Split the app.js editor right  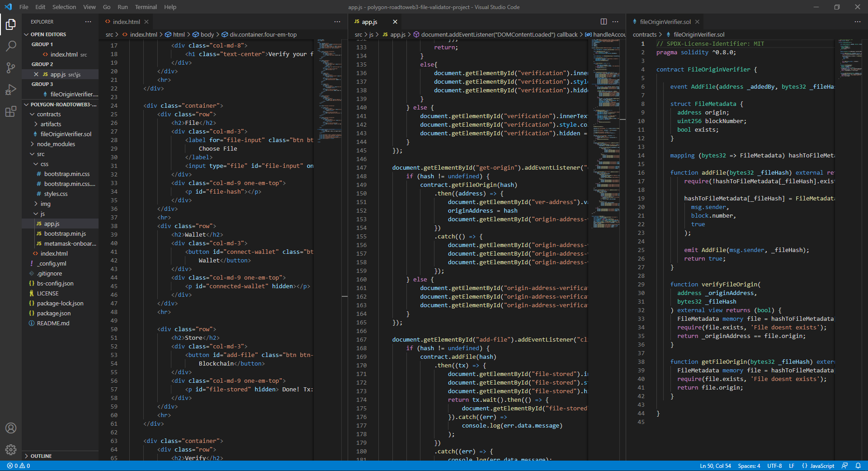tap(604, 22)
